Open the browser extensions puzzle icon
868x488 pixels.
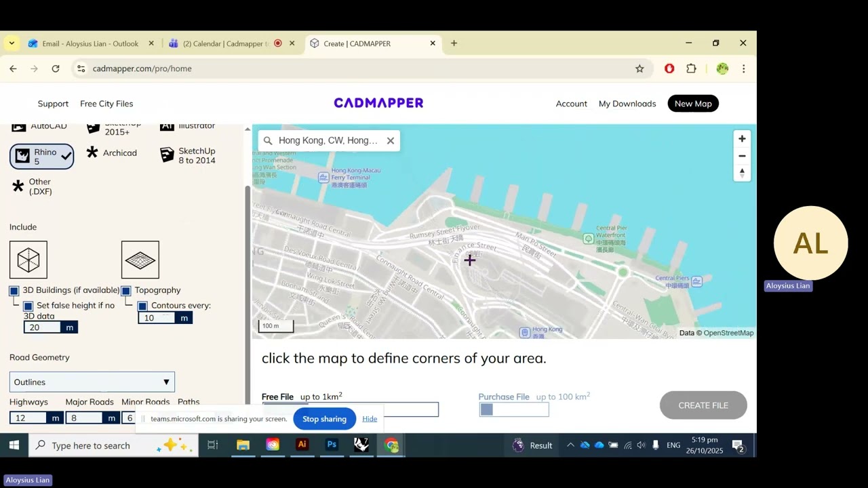692,68
